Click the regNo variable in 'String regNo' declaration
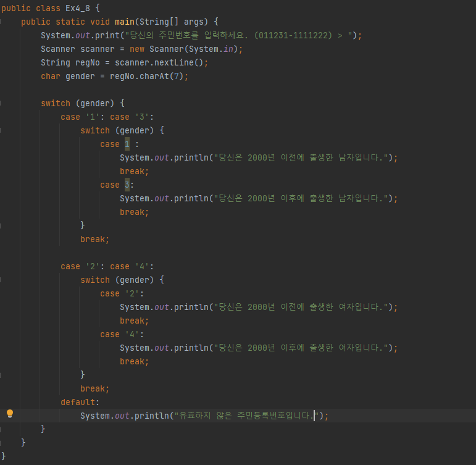This screenshot has width=476, height=465. click(x=88, y=63)
